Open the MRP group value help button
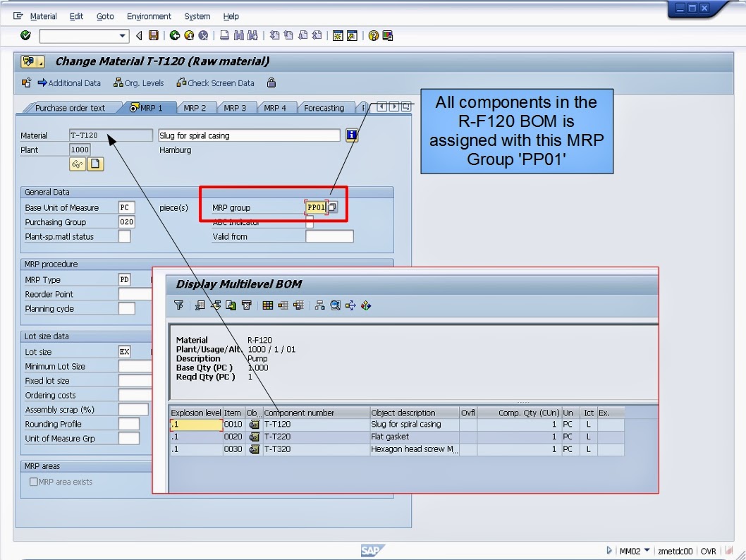 point(333,207)
